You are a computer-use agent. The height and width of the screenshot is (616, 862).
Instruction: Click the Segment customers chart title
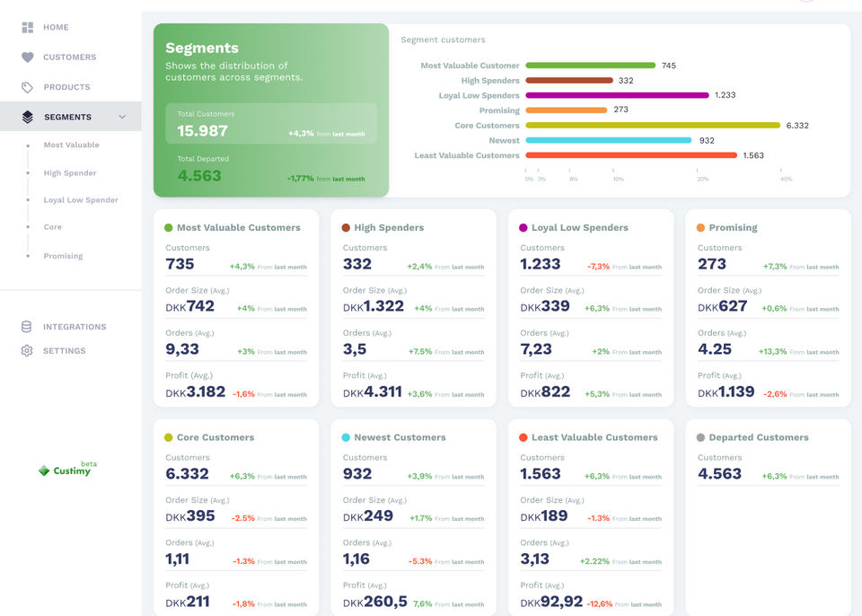coord(443,40)
